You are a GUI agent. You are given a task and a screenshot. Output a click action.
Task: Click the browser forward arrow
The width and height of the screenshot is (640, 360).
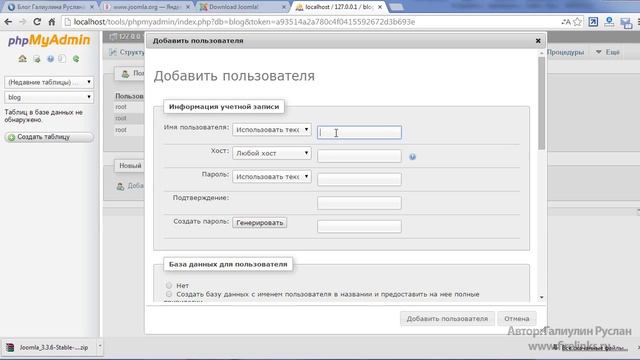pos(22,22)
